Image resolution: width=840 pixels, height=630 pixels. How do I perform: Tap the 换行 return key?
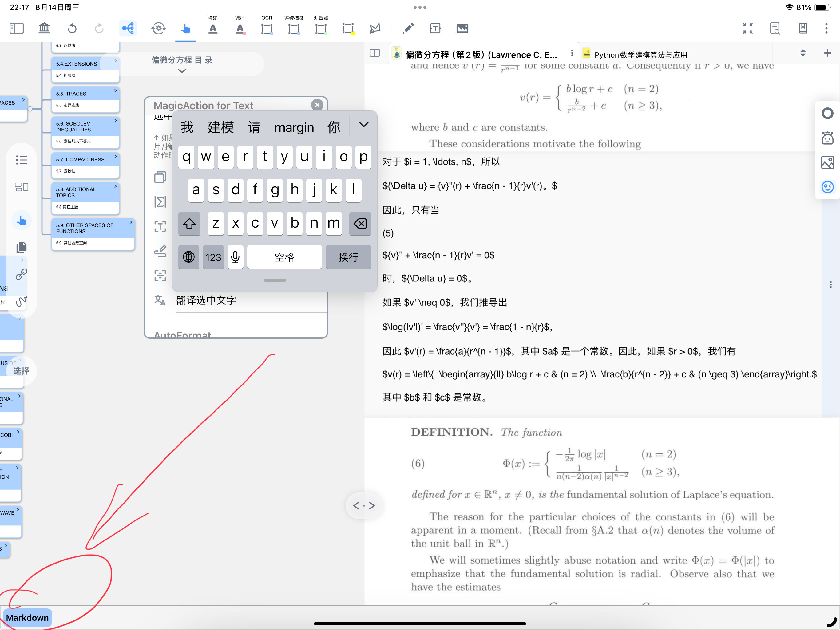[x=348, y=257]
